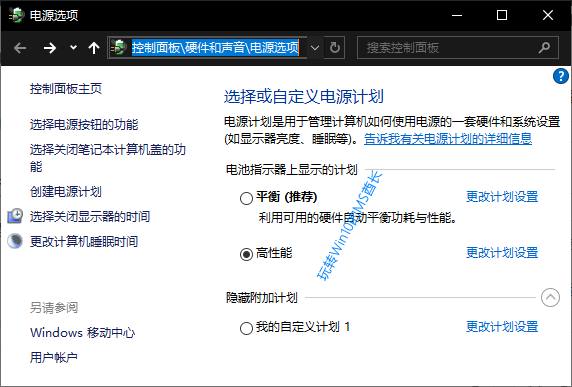This screenshot has width=572, height=387.
Task: Expand the address bar history dropdown
Action: pyautogui.click(x=315, y=48)
